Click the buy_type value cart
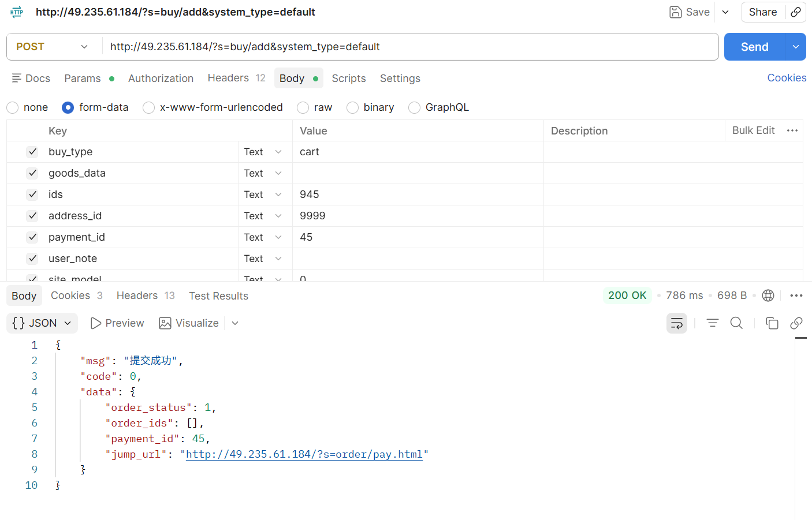Viewport: 812px width, 520px height. [310, 152]
